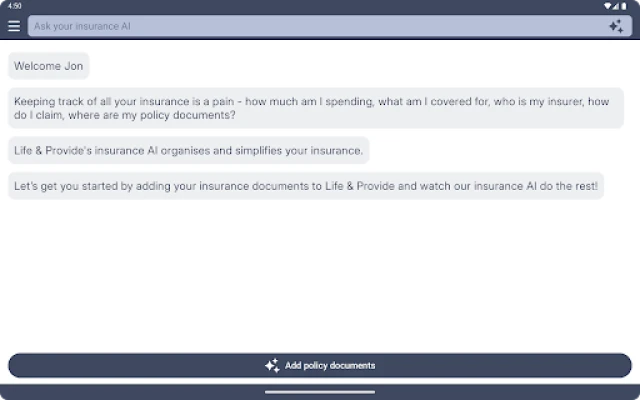
Task: Click the battery status icon
Action: pos(624,6)
